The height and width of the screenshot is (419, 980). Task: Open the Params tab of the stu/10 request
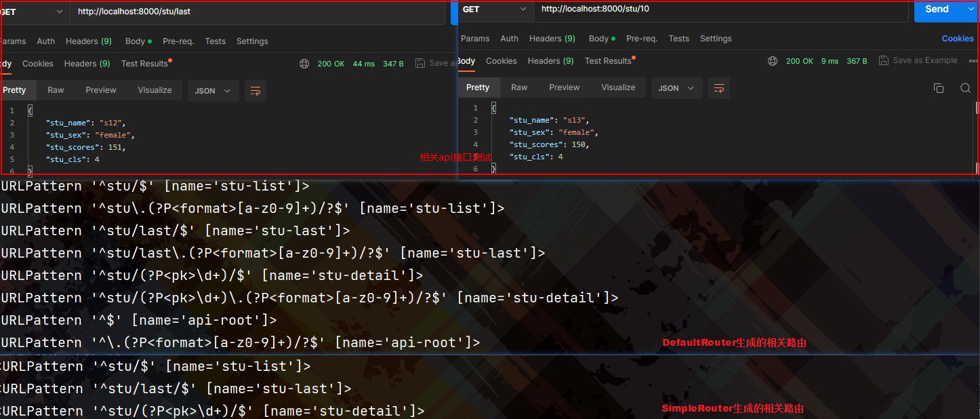475,39
